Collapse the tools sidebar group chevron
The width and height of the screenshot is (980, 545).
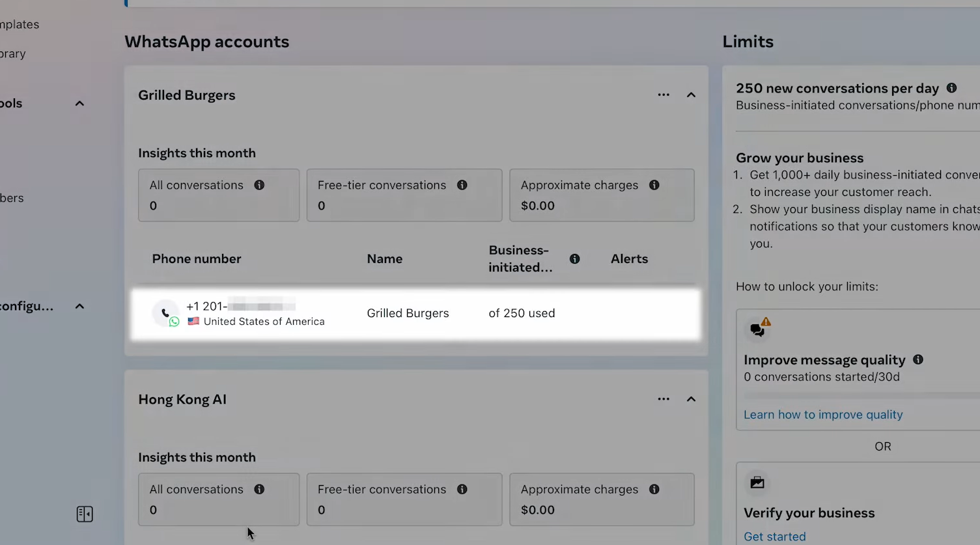(79, 104)
